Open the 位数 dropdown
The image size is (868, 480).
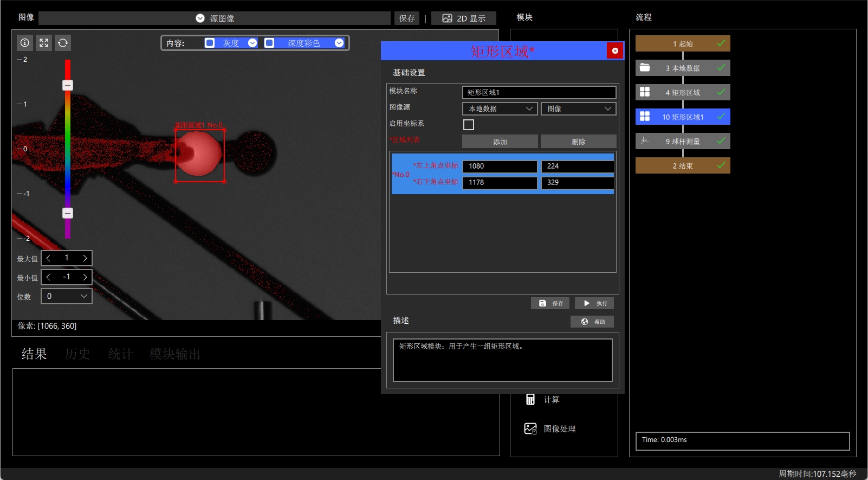tap(67, 296)
